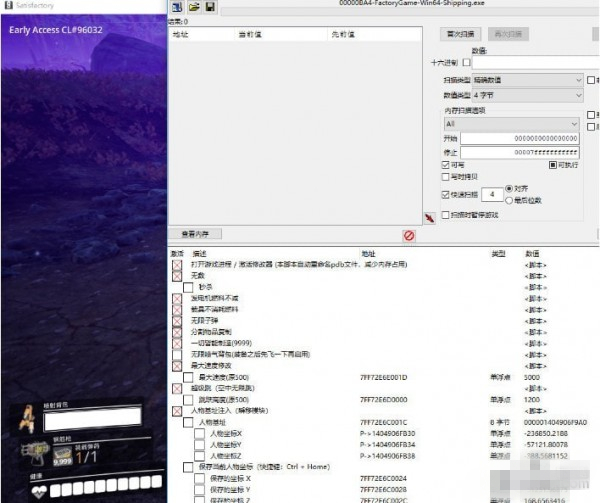Enable the 扫描时暂停游戏 checkbox

coord(446,215)
